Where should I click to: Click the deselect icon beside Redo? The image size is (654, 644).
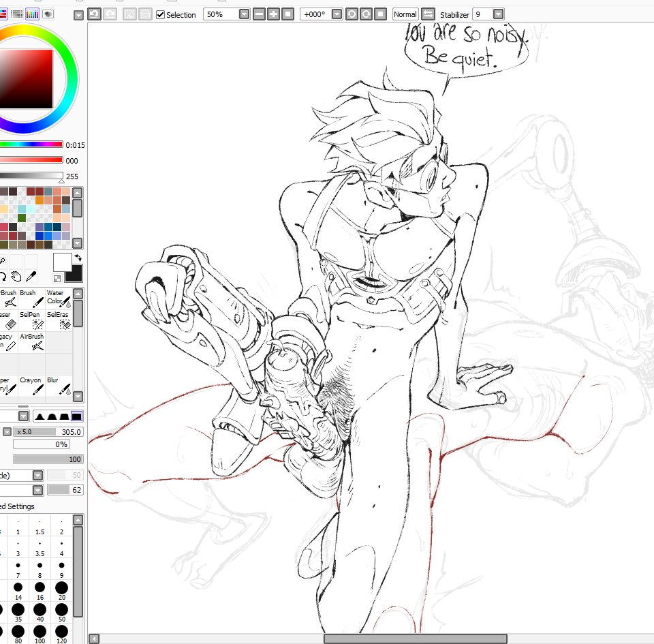coord(129,14)
